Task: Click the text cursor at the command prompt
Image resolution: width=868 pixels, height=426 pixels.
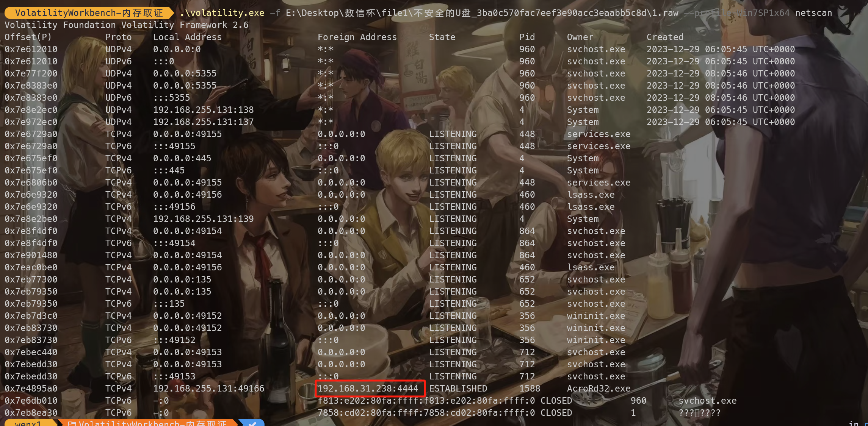Action: 270,423
